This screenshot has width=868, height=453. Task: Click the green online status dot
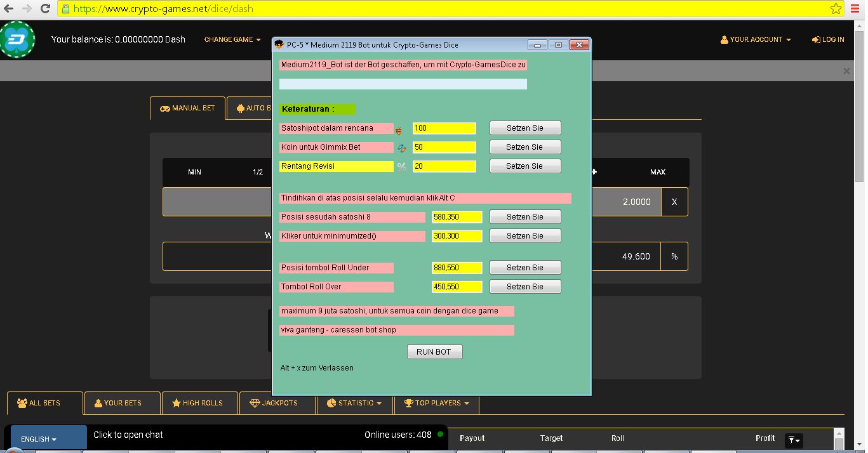click(440, 435)
